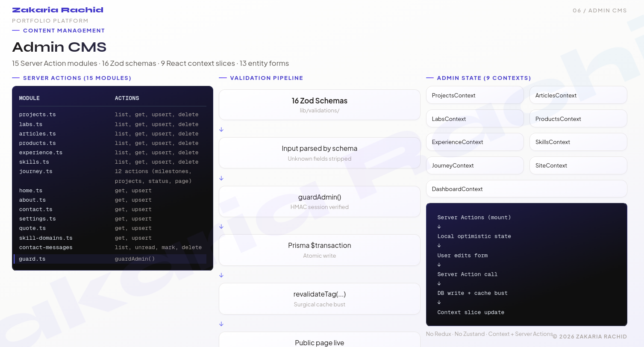Click the VALIDATION PIPELINE section heading
644x347 pixels.
(267, 78)
